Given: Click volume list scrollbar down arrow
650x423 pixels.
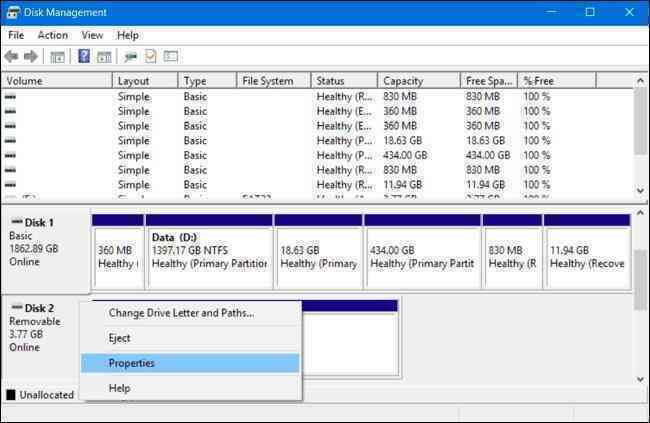Looking at the screenshot, I should click(x=640, y=191).
